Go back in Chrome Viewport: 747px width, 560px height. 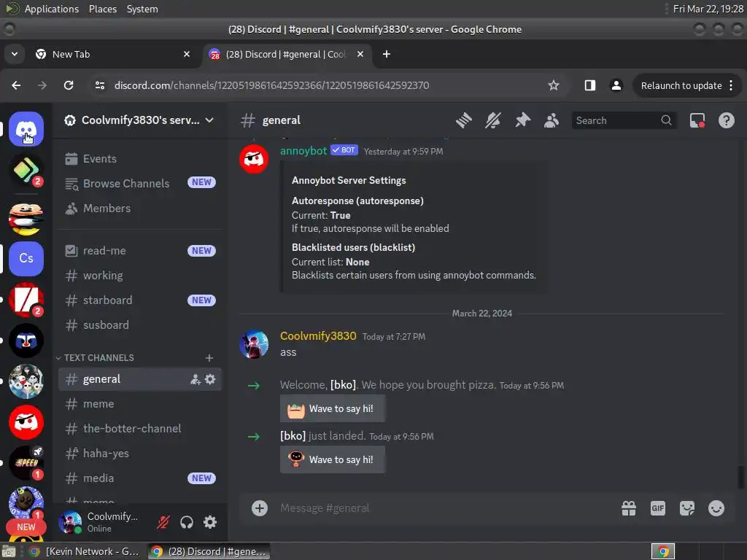[16, 85]
